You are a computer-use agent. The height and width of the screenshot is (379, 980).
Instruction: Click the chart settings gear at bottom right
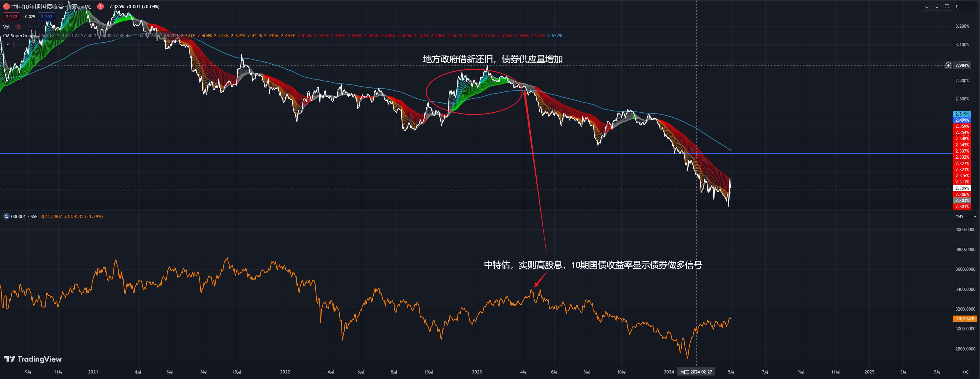(965, 372)
